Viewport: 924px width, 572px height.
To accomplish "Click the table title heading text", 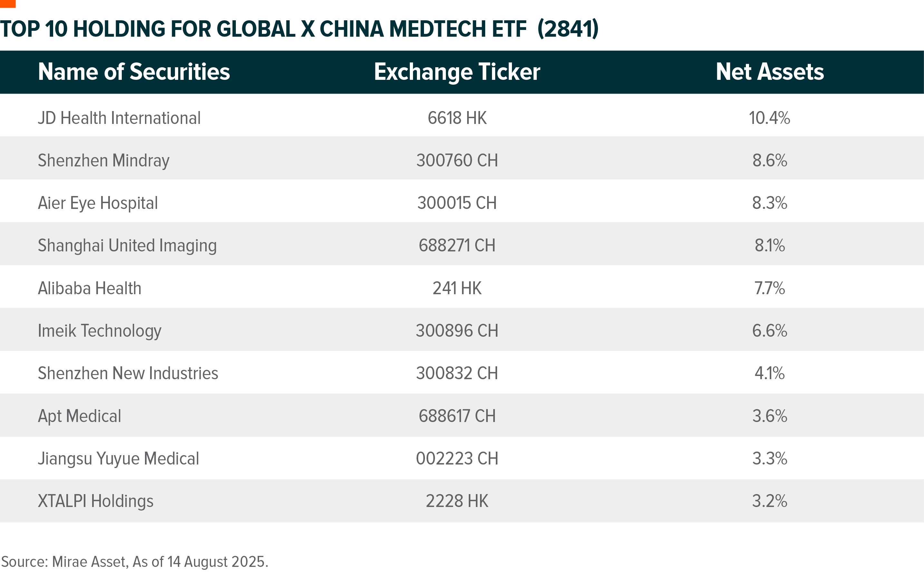I will (299, 29).
